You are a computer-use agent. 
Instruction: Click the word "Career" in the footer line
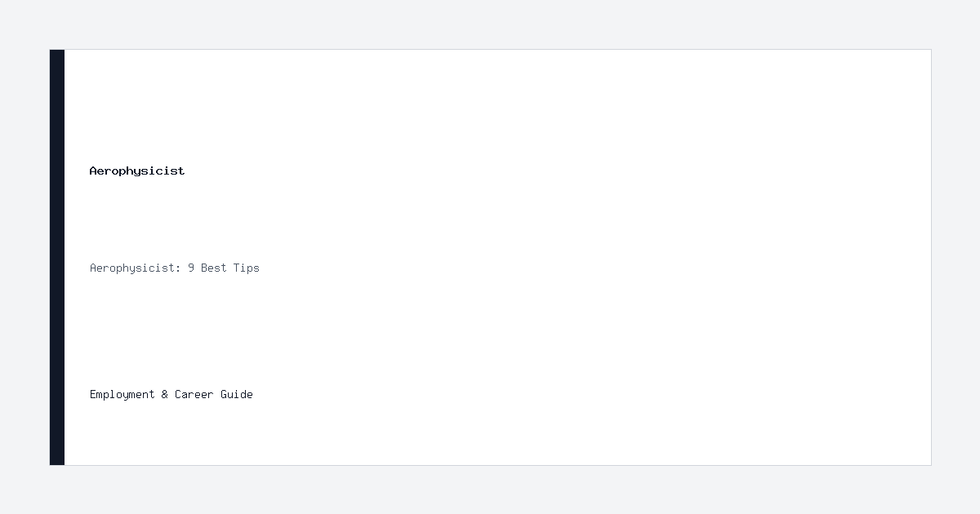click(x=194, y=394)
